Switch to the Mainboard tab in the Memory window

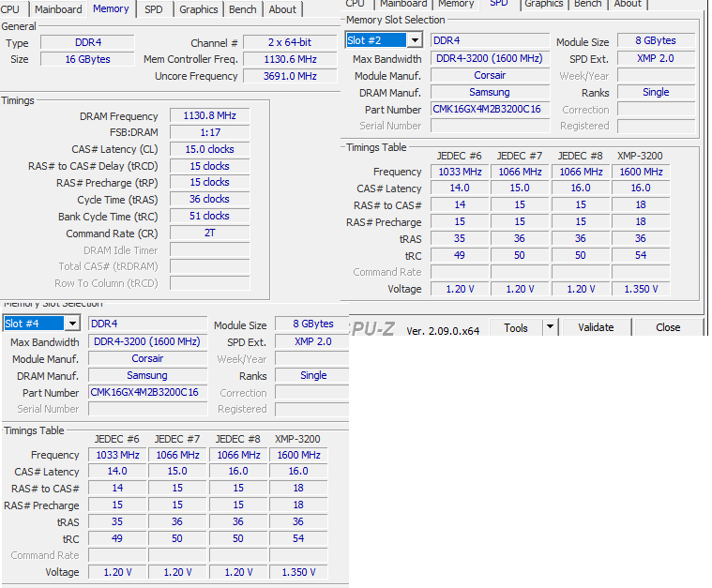[x=58, y=9]
